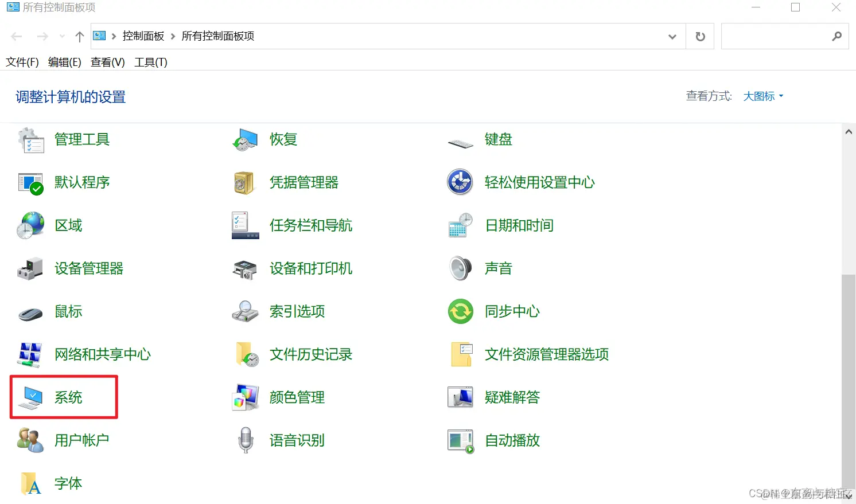Open the 查看(V) menu
The width and height of the screenshot is (856, 504).
pyautogui.click(x=107, y=62)
